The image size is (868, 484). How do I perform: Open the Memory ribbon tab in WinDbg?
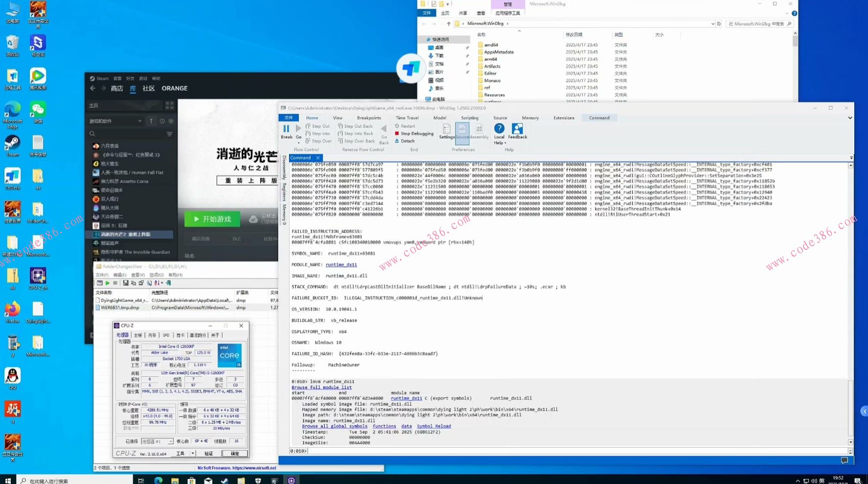click(x=530, y=118)
